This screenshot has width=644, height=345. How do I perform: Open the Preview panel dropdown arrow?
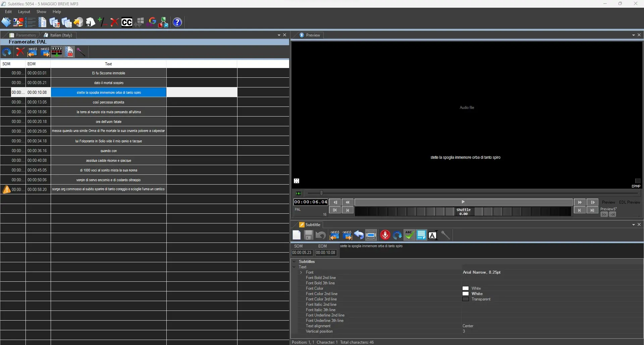tap(633, 35)
